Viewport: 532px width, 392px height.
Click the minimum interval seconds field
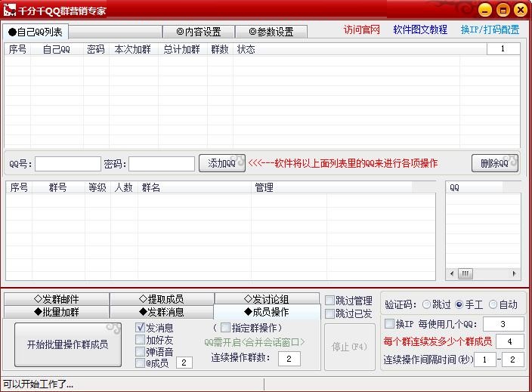coord(485,360)
